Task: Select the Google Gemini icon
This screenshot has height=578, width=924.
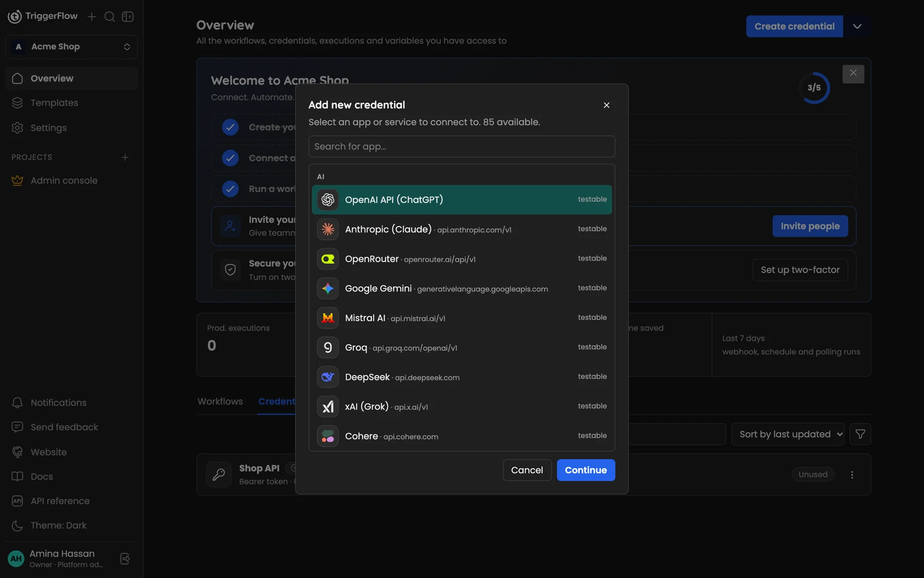Action: [328, 288]
